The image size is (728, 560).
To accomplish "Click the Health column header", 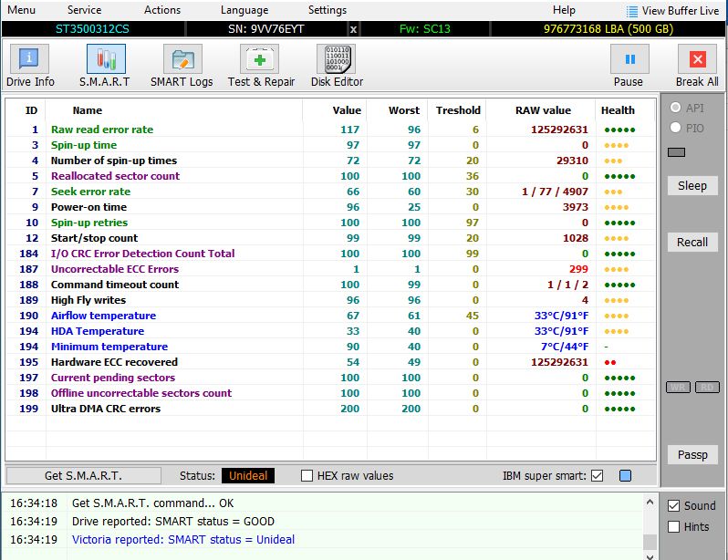I will 618,110.
